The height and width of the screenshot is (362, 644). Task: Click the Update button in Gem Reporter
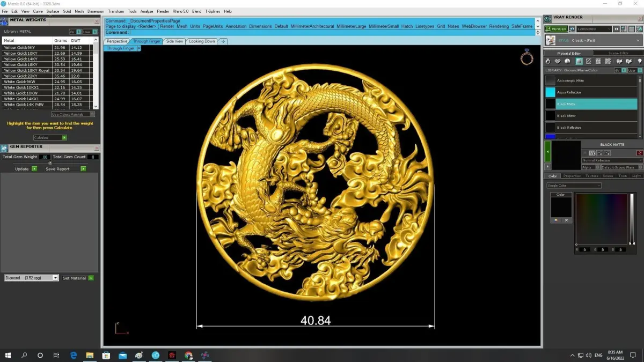[x=25, y=169]
